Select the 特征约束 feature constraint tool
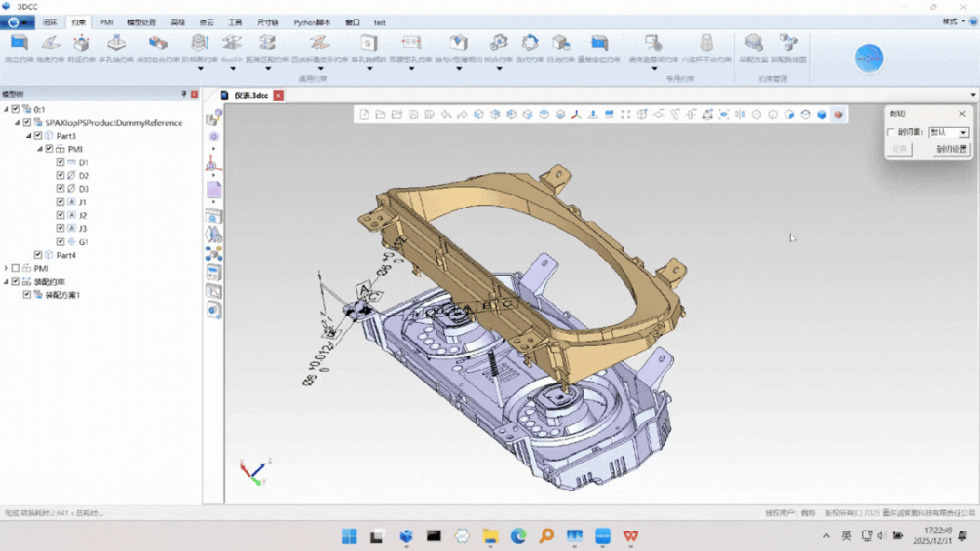Image resolution: width=980 pixels, height=551 pixels. tap(81, 48)
